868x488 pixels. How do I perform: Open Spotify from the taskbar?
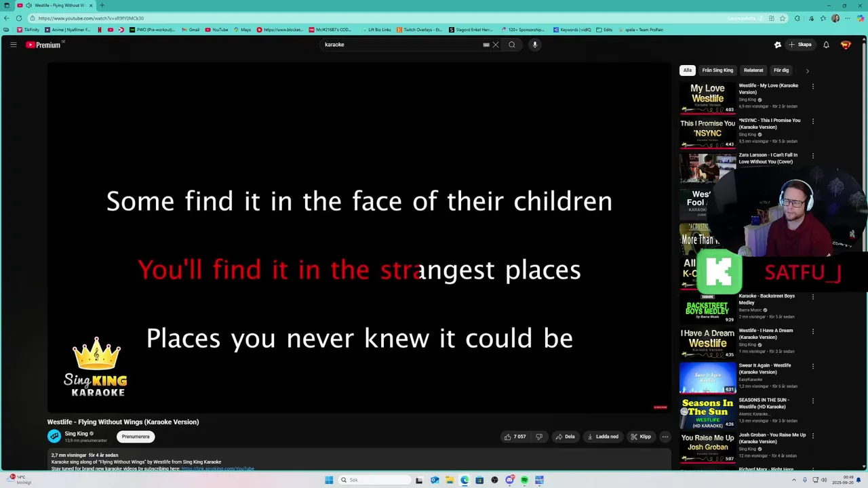(x=524, y=480)
